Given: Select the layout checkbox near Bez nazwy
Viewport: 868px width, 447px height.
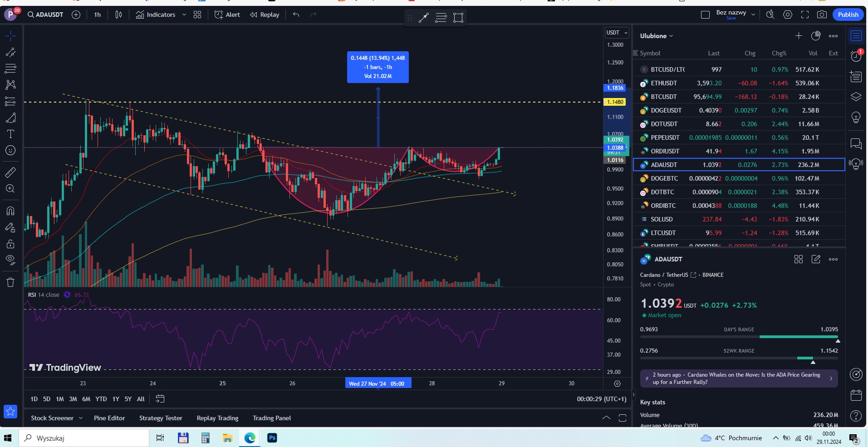Looking at the screenshot, I should click(705, 15).
